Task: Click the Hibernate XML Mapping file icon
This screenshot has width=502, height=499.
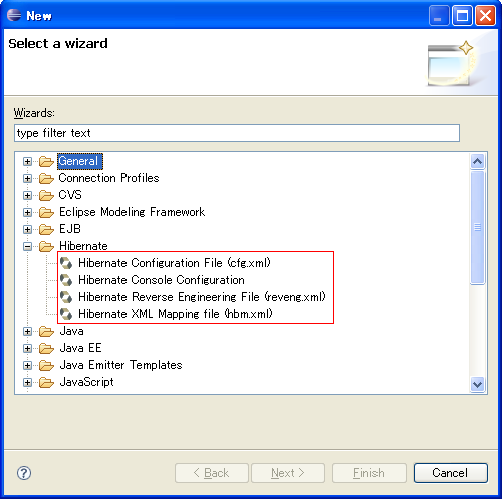Action: [x=66, y=314]
